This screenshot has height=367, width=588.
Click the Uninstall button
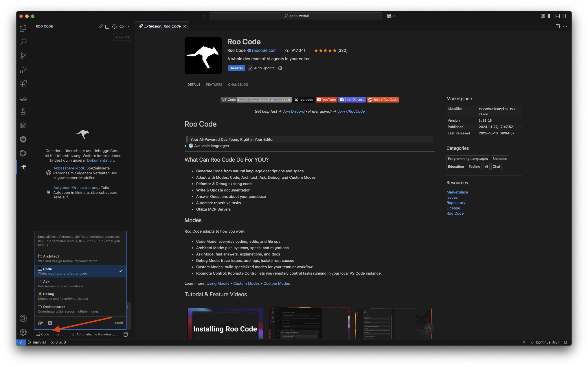click(x=236, y=68)
